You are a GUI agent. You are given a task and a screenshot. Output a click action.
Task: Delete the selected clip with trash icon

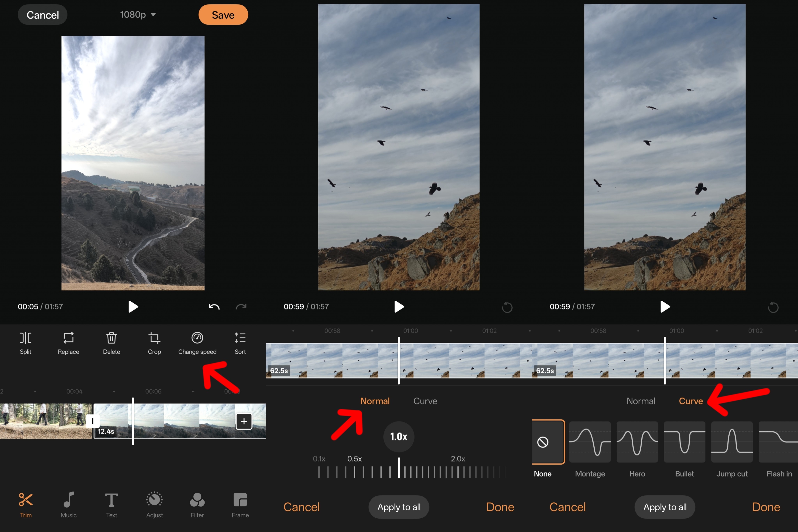coord(111,343)
